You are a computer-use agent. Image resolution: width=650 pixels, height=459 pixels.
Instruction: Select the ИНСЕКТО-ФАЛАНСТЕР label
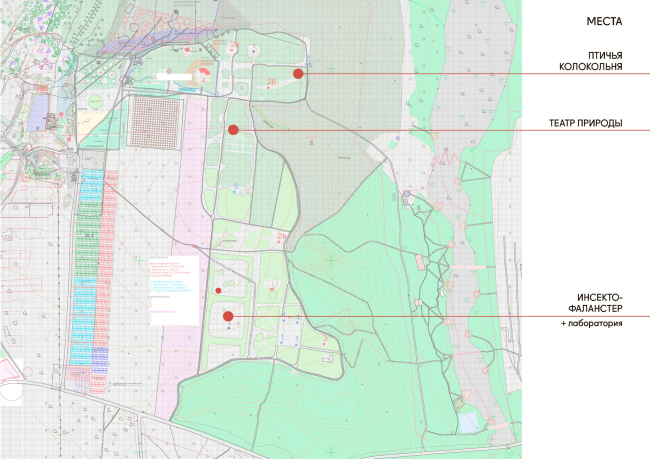(x=599, y=303)
